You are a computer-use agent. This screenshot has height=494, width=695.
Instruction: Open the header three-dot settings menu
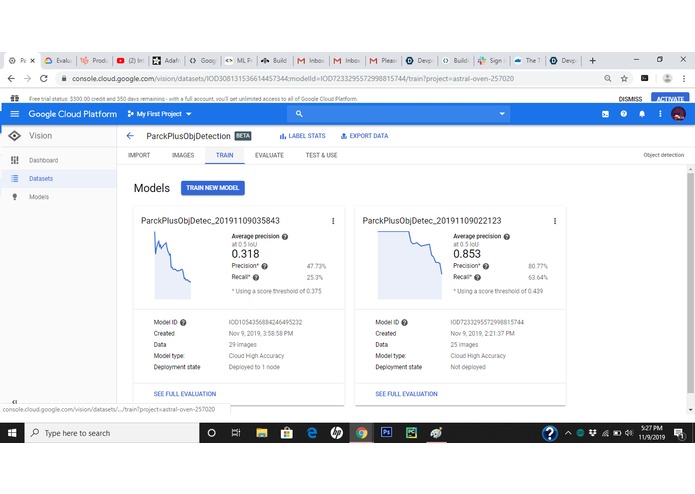click(x=660, y=114)
